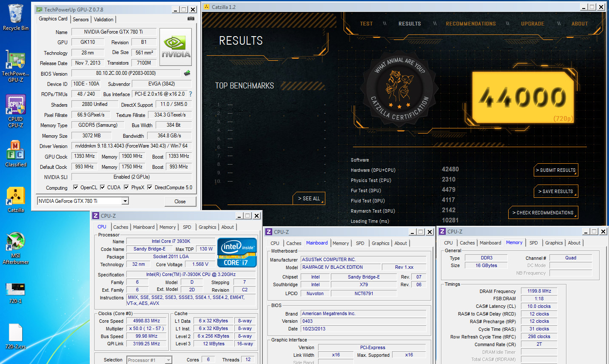
Task: Click the See All benchmarks button
Action: tap(309, 199)
